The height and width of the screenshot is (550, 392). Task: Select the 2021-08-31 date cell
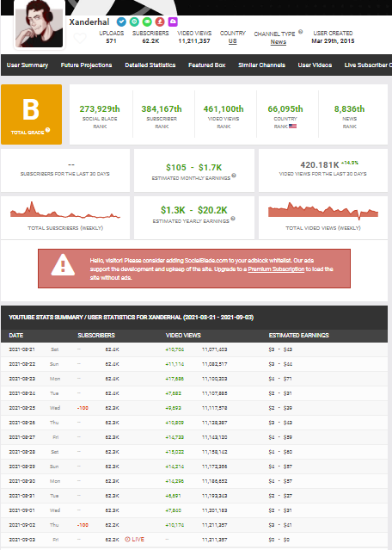point(22,496)
